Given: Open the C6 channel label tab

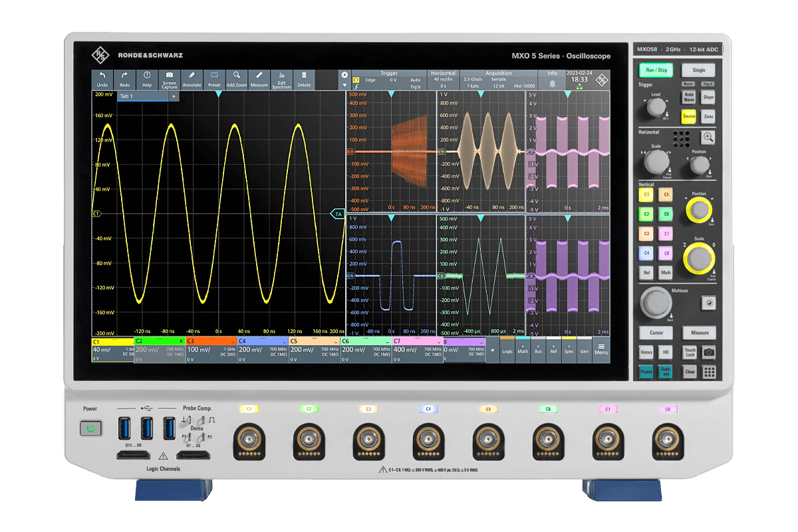Looking at the screenshot, I should tap(366, 340).
